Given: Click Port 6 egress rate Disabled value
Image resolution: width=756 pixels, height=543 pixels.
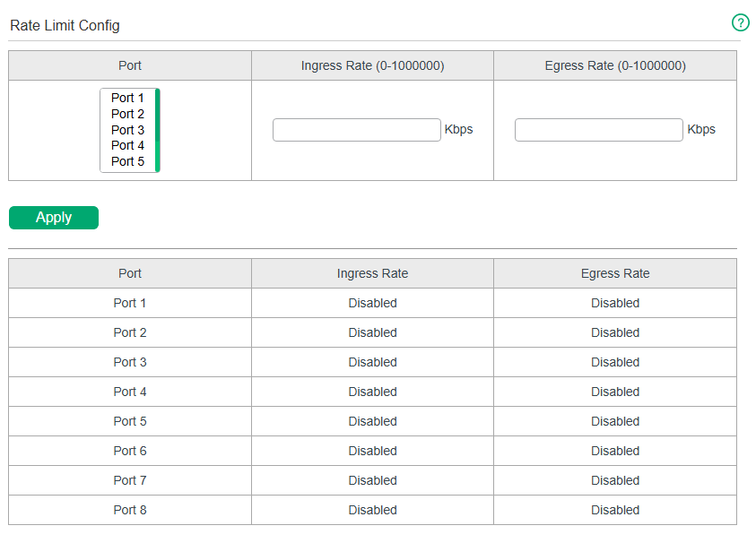Looking at the screenshot, I should coord(615,451).
